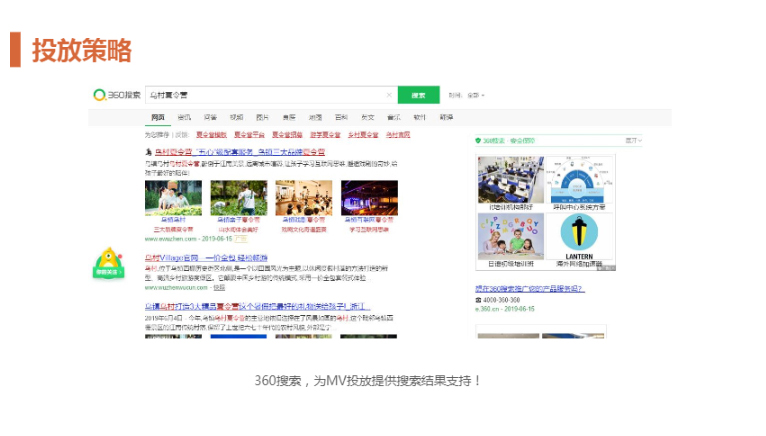Screen dimensions: 766x436
Task: Click the 360搜索 logo
Action: tap(117, 95)
